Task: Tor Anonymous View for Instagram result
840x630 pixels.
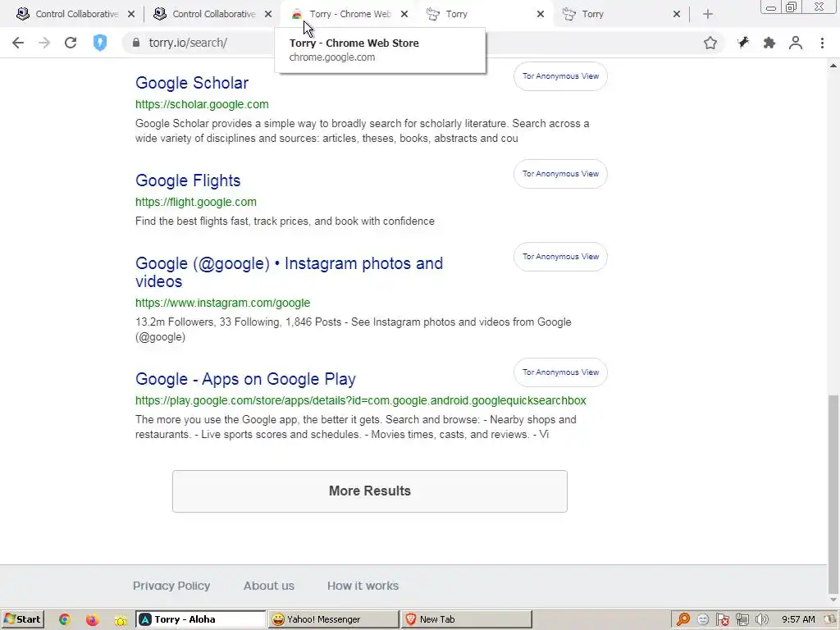Action: 560,257
